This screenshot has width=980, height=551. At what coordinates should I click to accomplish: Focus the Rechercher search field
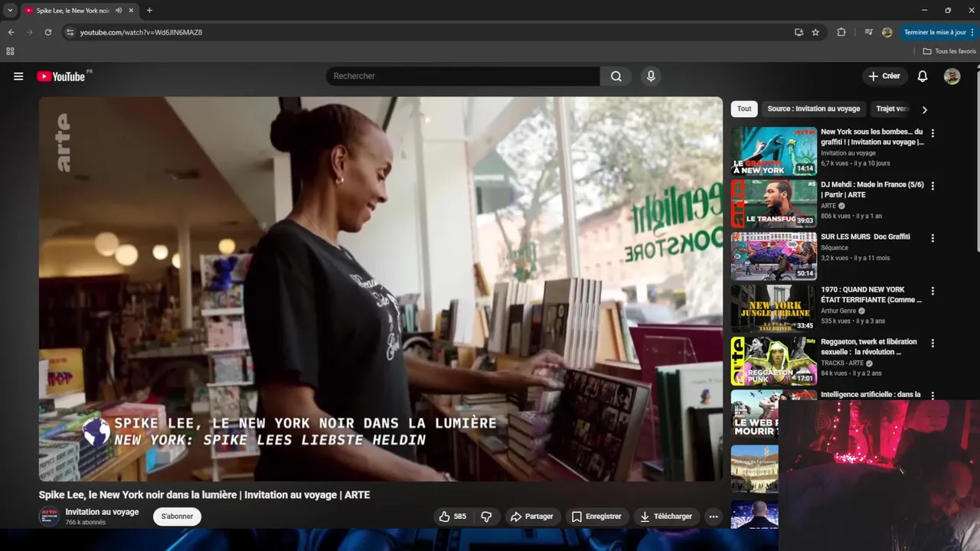[x=463, y=77]
